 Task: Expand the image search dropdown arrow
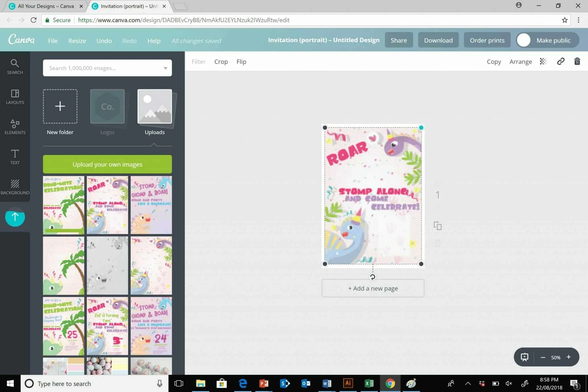[165, 68]
